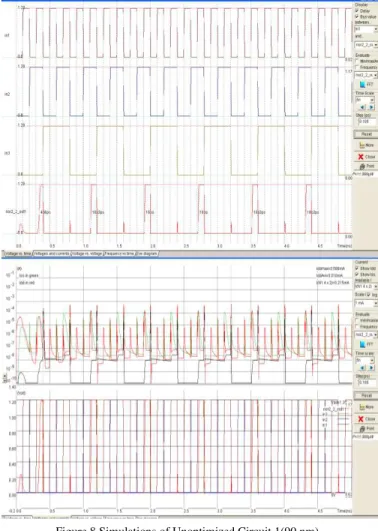Click the 458ps delay label
378x531 pixels.
pos(46,212)
